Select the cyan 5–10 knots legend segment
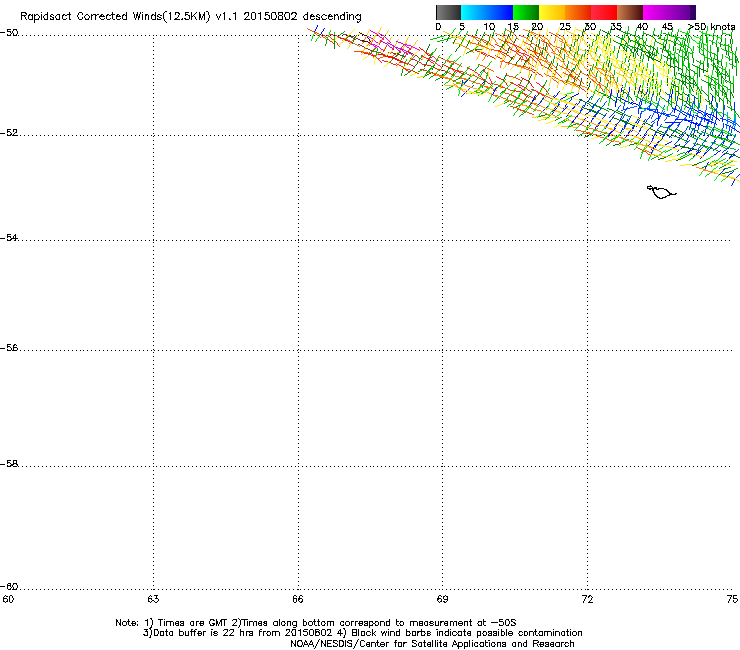This screenshot has height=650, width=740. [474, 12]
